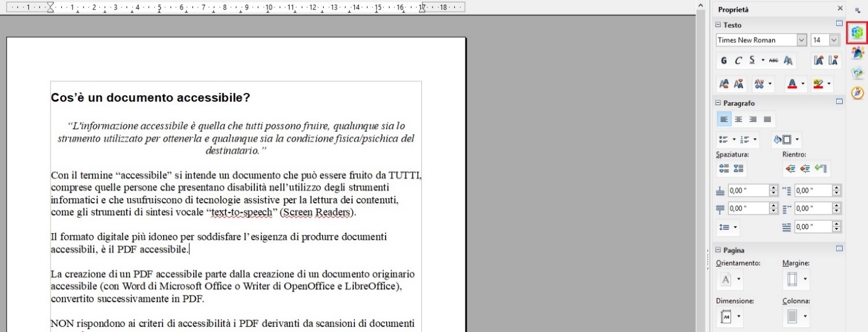Open underline style dropdown arrow
The image size is (868, 332).
pos(763,61)
